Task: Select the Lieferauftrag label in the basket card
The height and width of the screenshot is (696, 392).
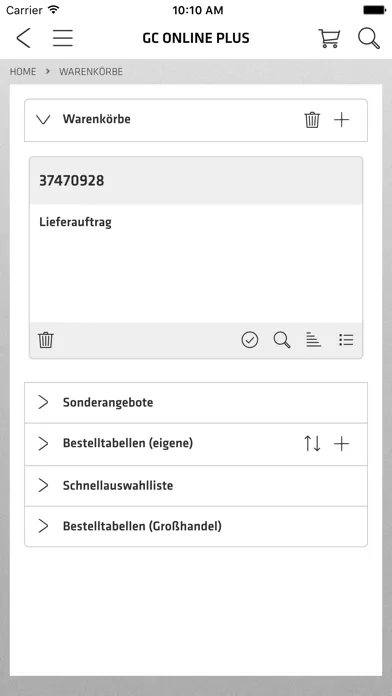Action: click(x=75, y=222)
